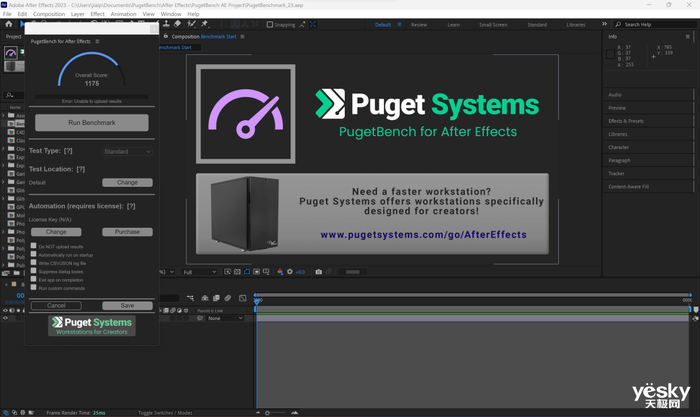Click the Purchase license button
This screenshot has height=417, width=700.
click(127, 231)
